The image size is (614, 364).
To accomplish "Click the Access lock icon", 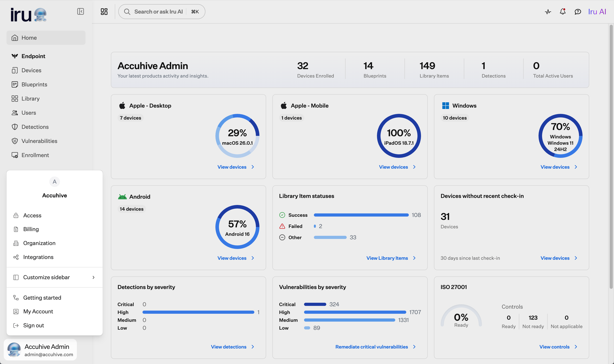I will pyautogui.click(x=16, y=215).
